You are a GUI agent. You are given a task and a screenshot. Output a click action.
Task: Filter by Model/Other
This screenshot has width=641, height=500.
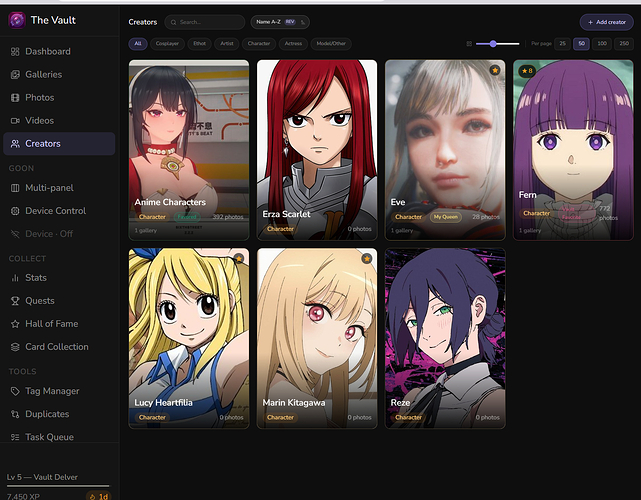pos(331,43)
